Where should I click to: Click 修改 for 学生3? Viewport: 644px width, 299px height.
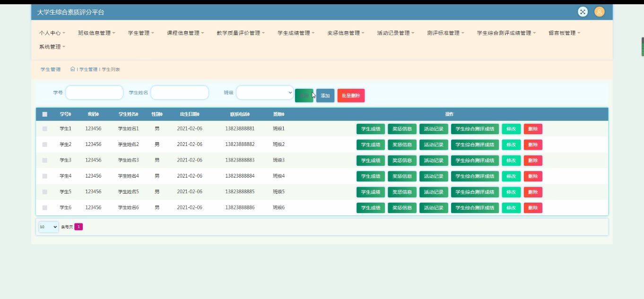point(511,161)
